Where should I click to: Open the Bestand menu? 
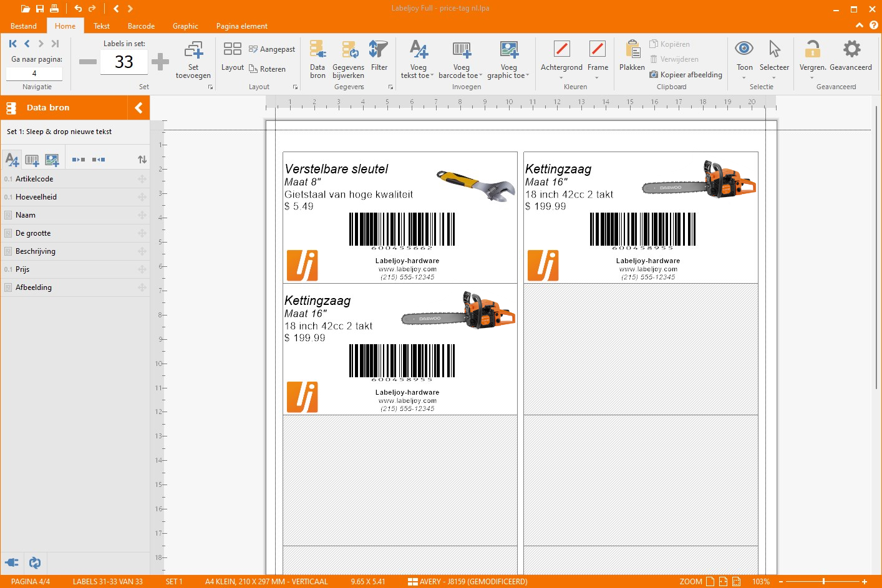24,26
